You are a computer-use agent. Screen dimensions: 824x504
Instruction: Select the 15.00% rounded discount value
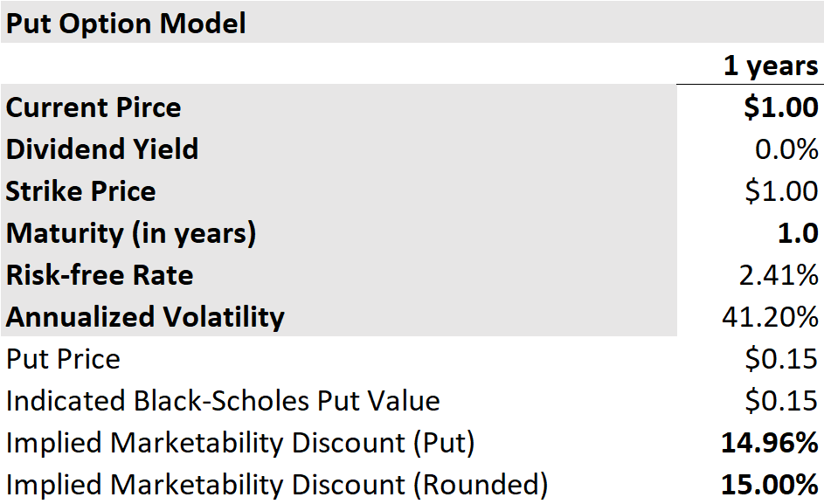(769, 485)
